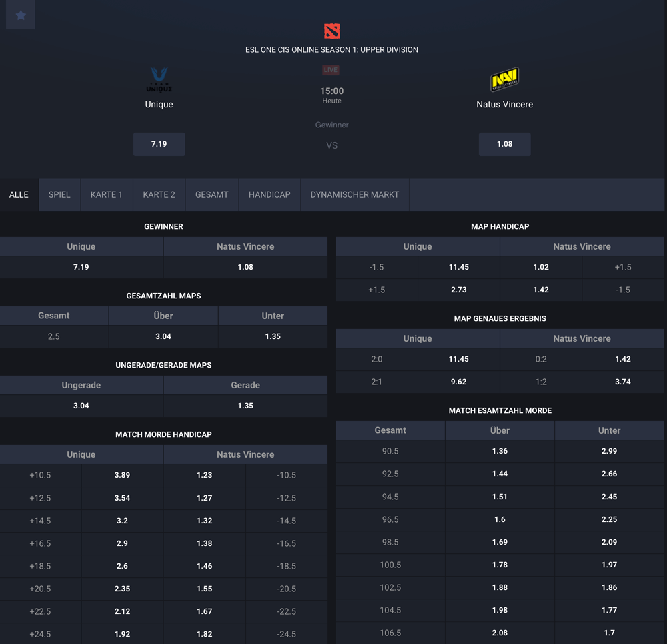The image size is (667, 644).
Task: Select Natus Vincere -22.5 handicap 1.67
Action: click(205, 611)
